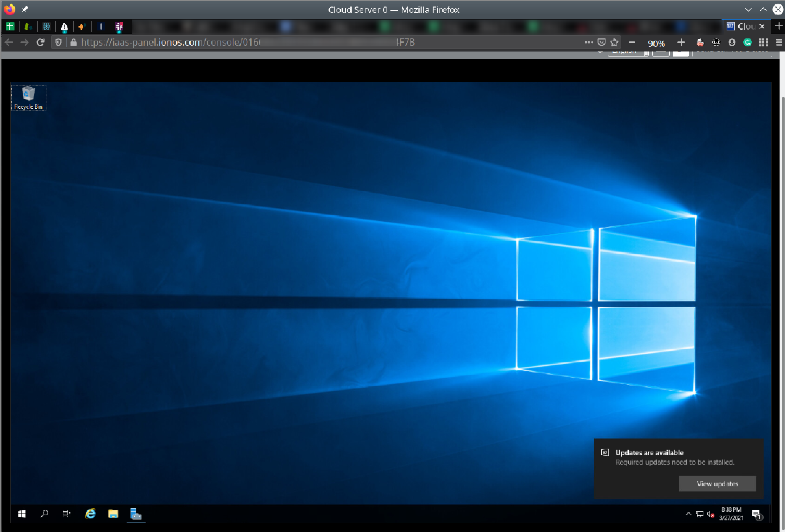Zoom in with the plus button
Image resolution: width=785 pixels, height=532 pixels.
681,42
